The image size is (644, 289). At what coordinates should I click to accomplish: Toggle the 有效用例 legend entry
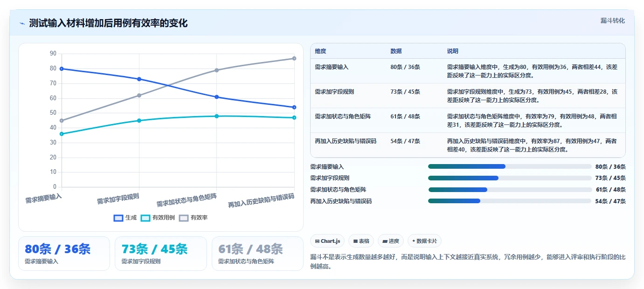[158, 218]
